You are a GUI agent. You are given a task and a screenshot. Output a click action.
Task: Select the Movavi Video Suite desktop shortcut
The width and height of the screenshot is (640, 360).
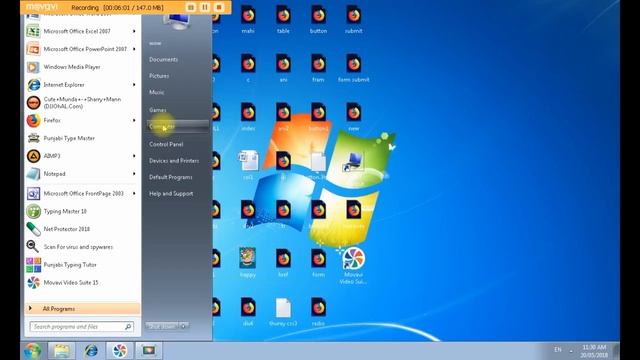353,265
